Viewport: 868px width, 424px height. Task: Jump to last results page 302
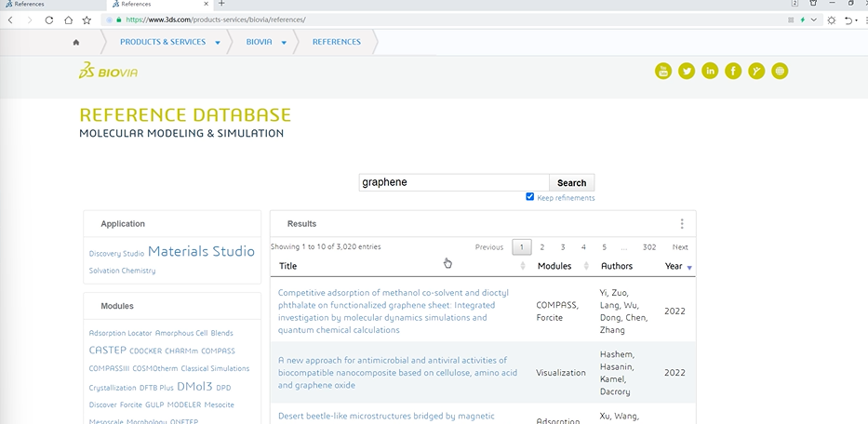click(x=649, y=247)
